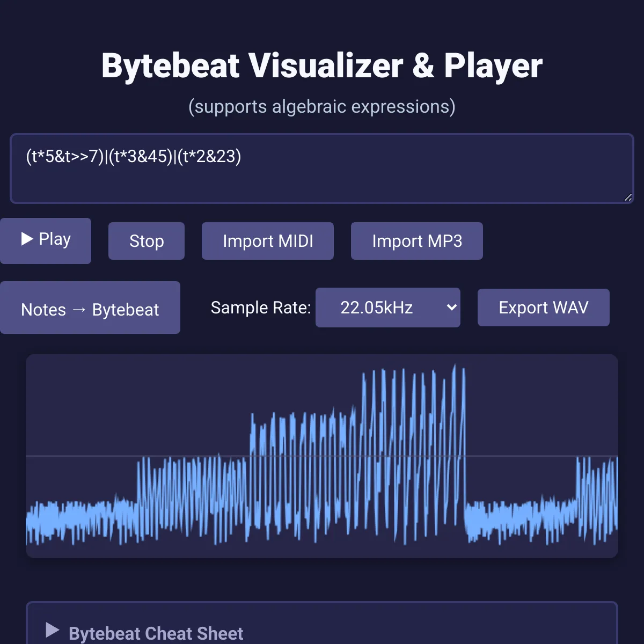
Task: Click the resize handle of the expression box
Action: pyautogui.click(x=628, y=197)
